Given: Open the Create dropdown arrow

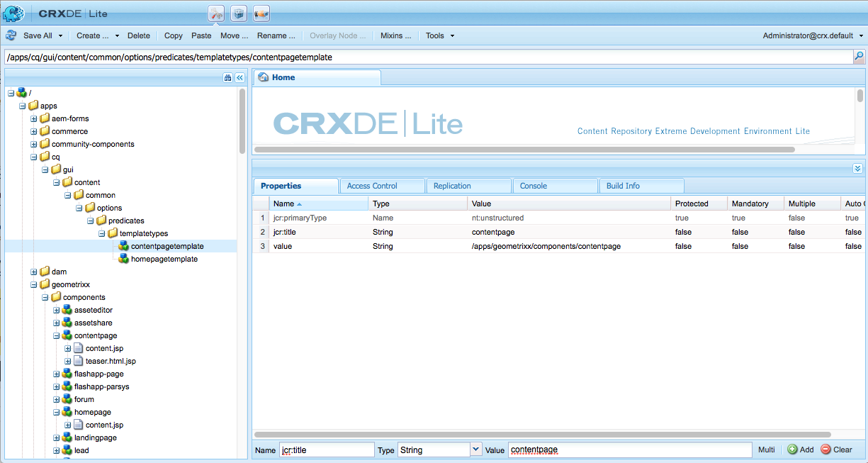Looking at the screenshot, I should (x=115, y=35).
